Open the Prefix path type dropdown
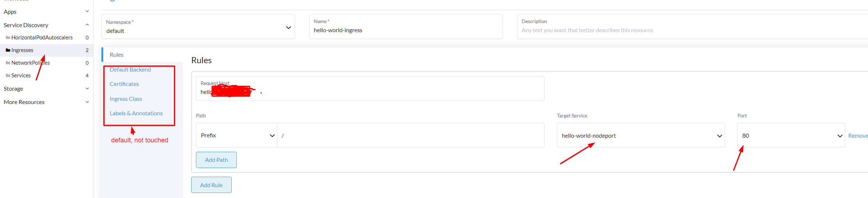868x198 pixels. (x=272, y=135)
